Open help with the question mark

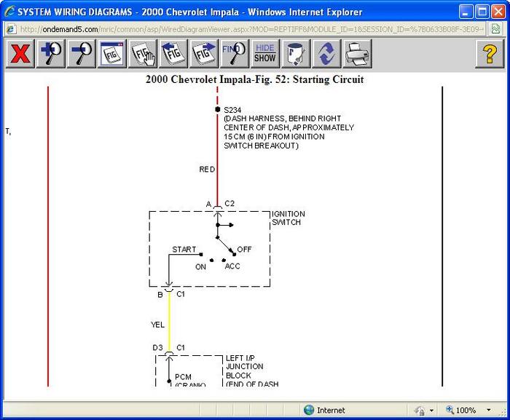(x=490, y=54)
